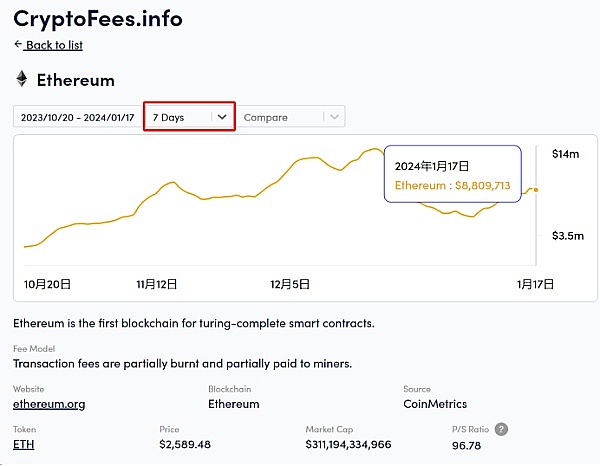The width and height of the screenshot is (600, 466).
Task: Click the $3.5m y-axis label
Action: pyautogui.click(x=567, y=236)
